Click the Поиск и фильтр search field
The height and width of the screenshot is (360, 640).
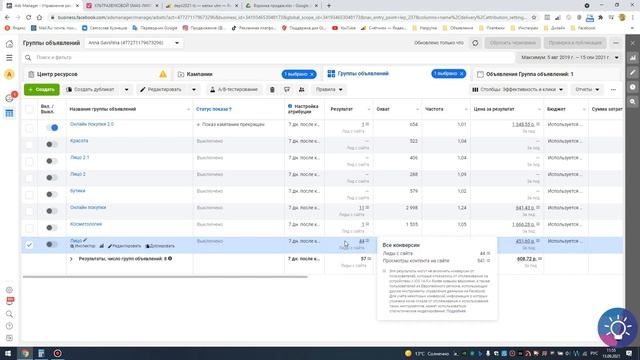(x=269, y=58)
